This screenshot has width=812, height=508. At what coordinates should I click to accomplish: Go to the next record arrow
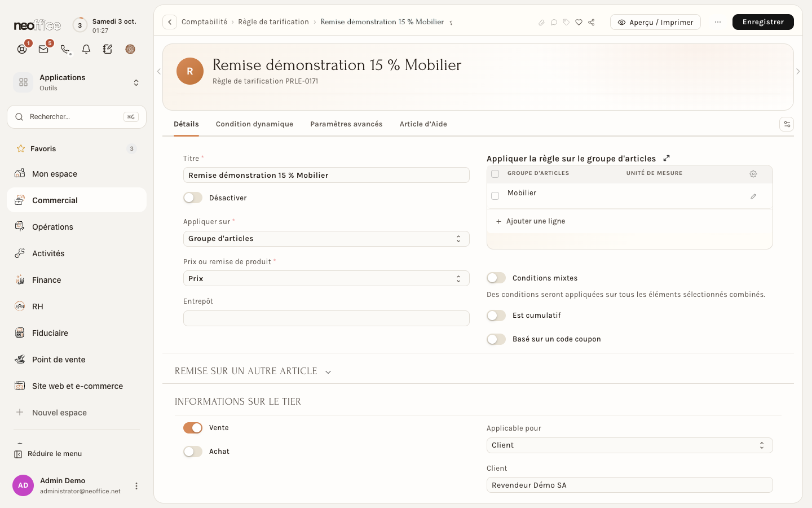[798, 72]
